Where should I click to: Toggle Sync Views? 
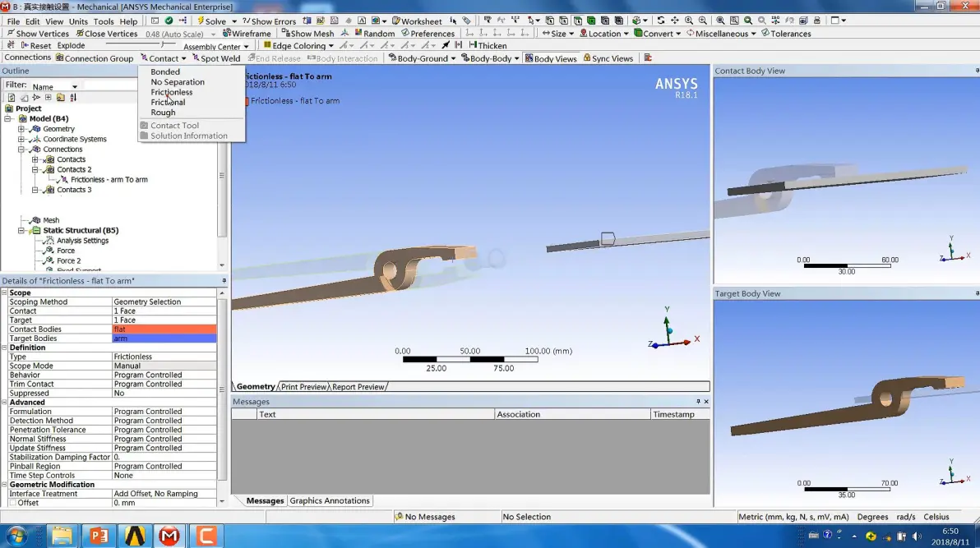[x=608, y=58]
